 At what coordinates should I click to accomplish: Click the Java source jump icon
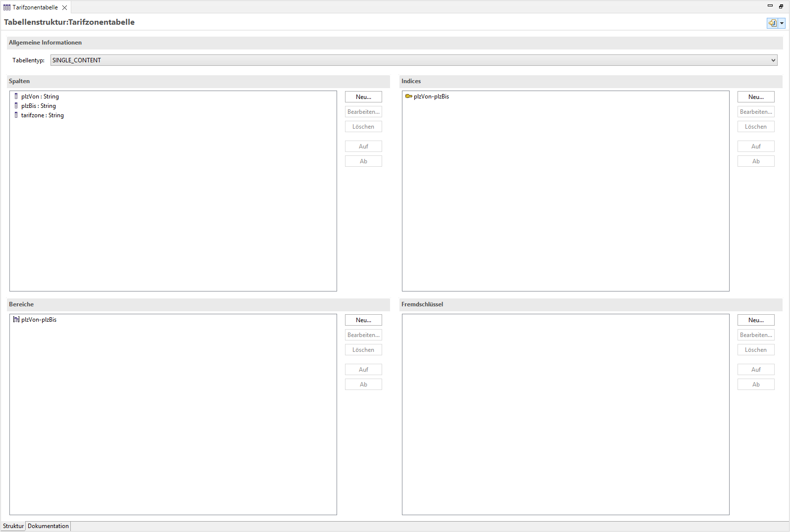point(772,23)
